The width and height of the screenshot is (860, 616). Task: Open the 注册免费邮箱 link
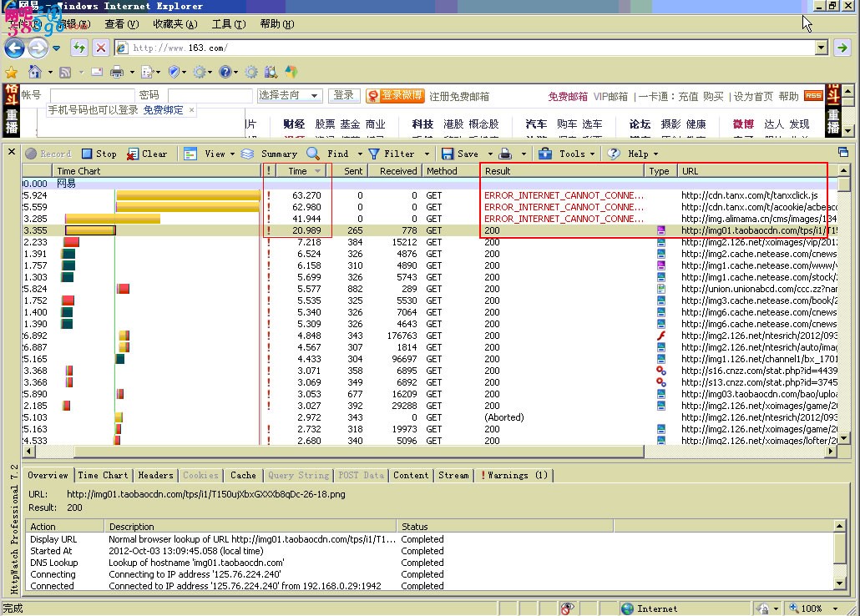tap(459, 97)
